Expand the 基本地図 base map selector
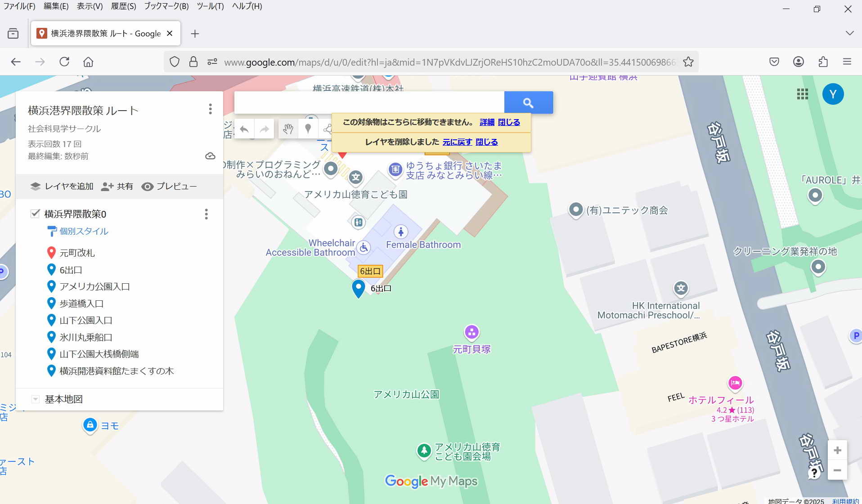The width and height of the screenshot is (862, 504). pos(36,399)
